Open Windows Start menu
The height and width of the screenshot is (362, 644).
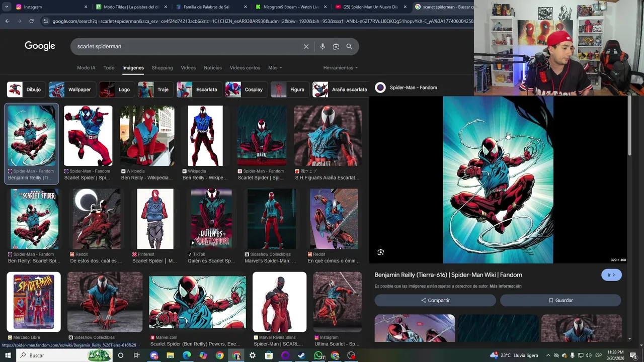click(9, 355)
